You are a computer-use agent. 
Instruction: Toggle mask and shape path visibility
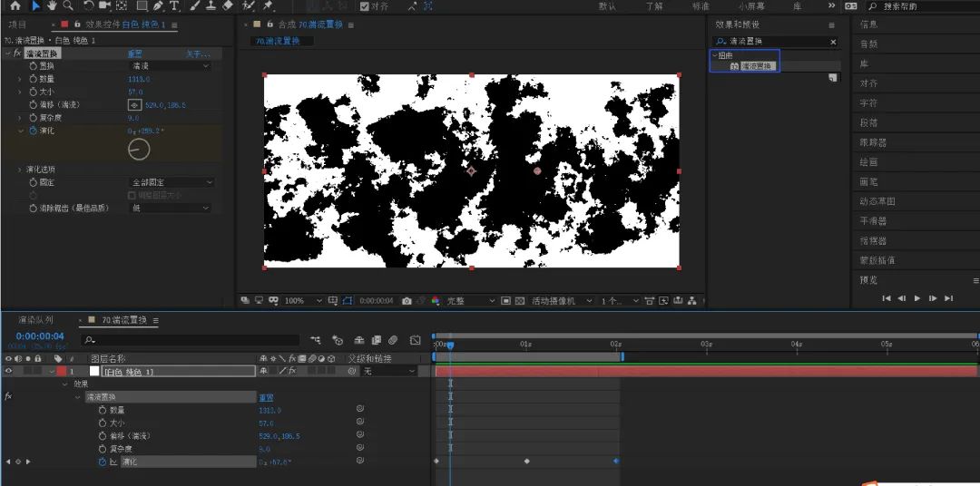click(x=348, y=300)
